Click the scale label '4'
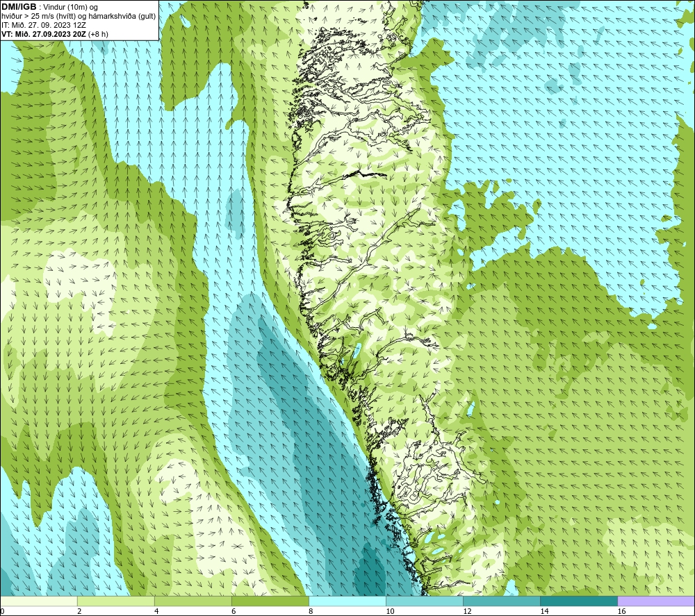 click(x=156, y=611)
